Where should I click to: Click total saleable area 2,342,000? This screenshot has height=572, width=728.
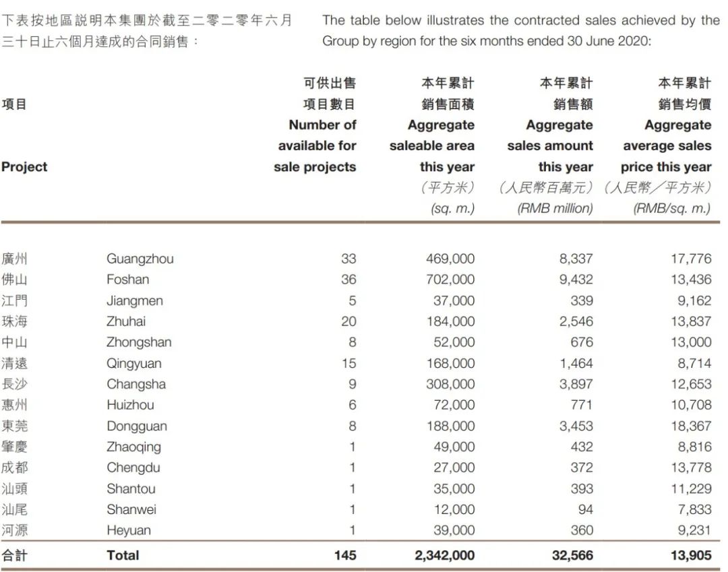click(444, 555)
